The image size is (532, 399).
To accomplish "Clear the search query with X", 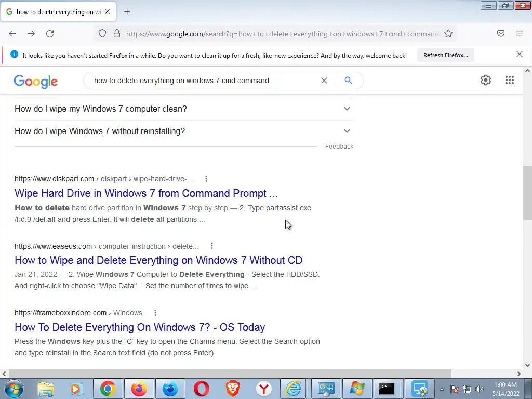I will pos(324,81).
